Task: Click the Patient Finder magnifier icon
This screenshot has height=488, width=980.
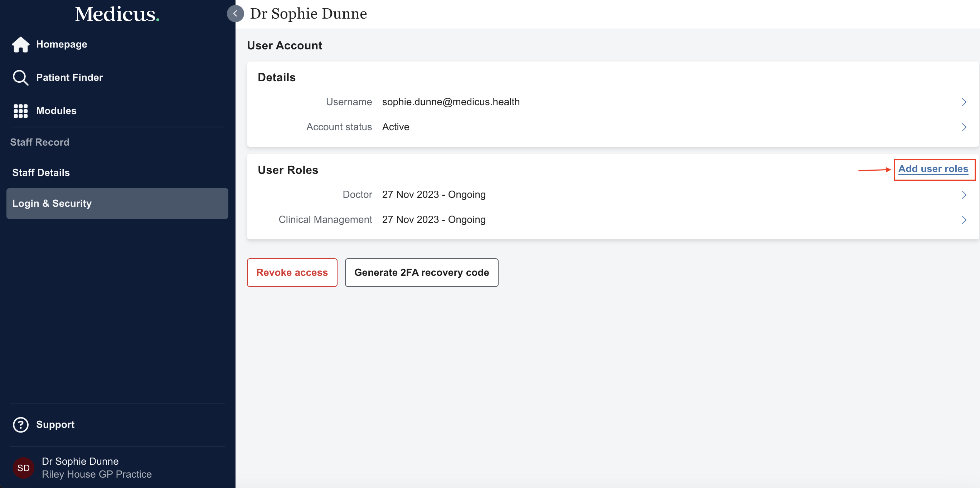Action: [20, 78]
